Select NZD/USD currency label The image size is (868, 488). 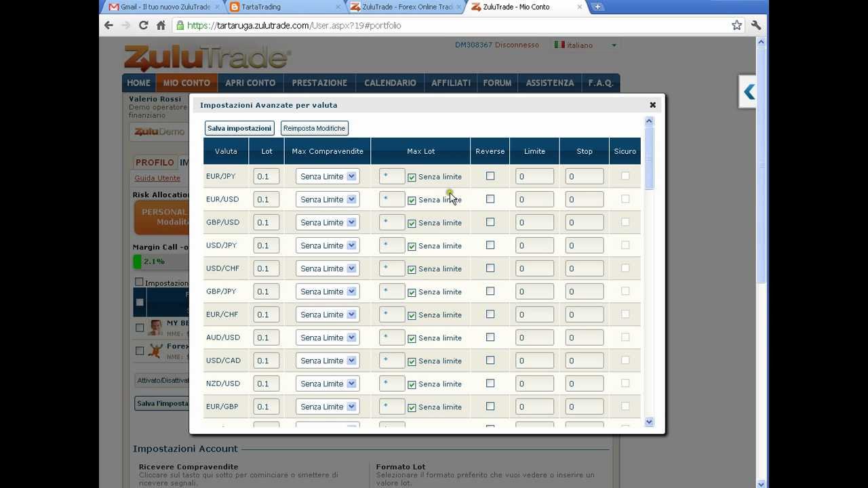tap(223, 384)
